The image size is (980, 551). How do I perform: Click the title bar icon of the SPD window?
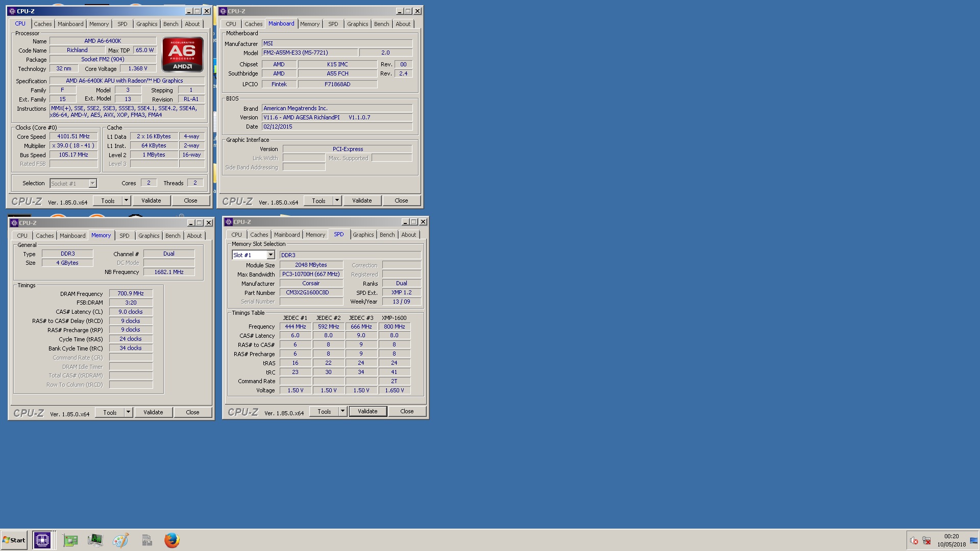pyautogui.click(x=229, y=222)
